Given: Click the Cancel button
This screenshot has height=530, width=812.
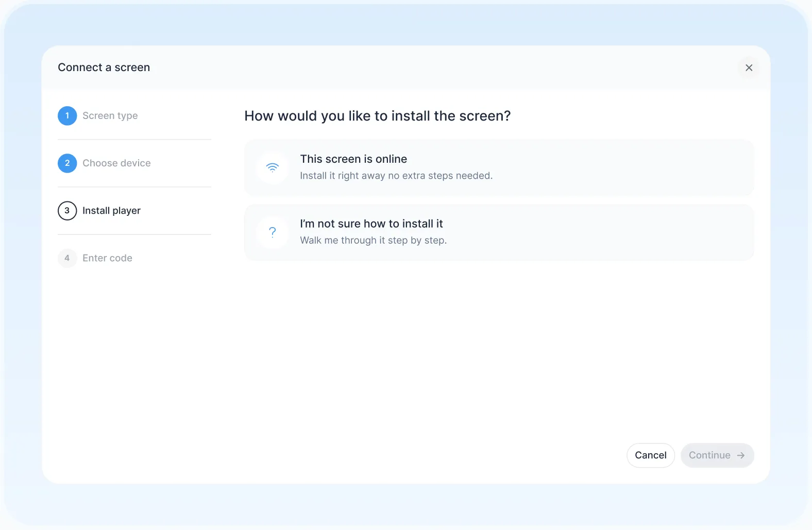Looking at the screenshot, I should 651,455.
